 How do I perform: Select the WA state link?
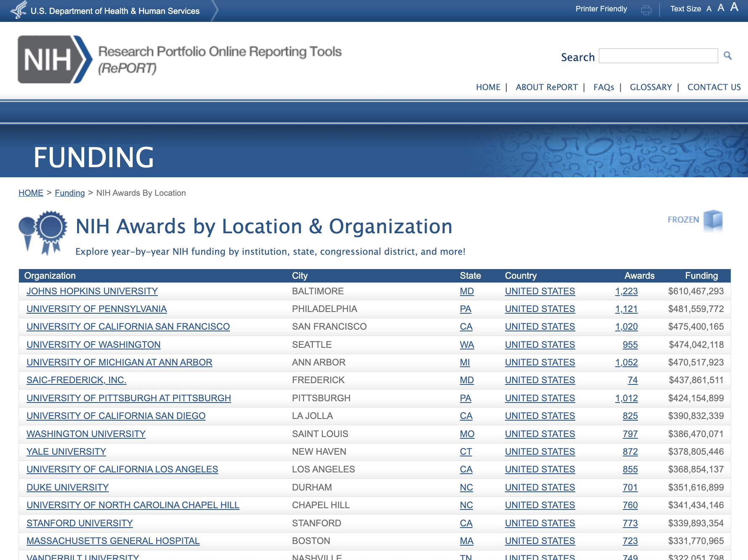467,345
